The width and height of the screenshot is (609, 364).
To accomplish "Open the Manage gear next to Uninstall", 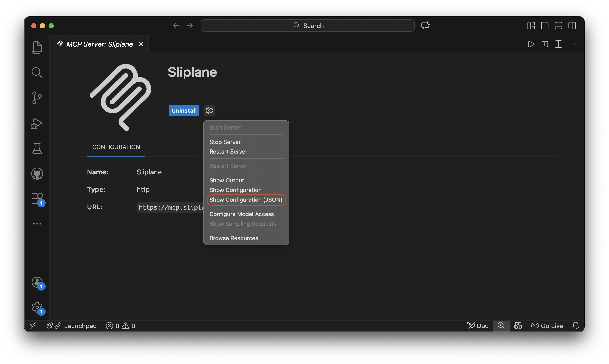I will (209, 110).
